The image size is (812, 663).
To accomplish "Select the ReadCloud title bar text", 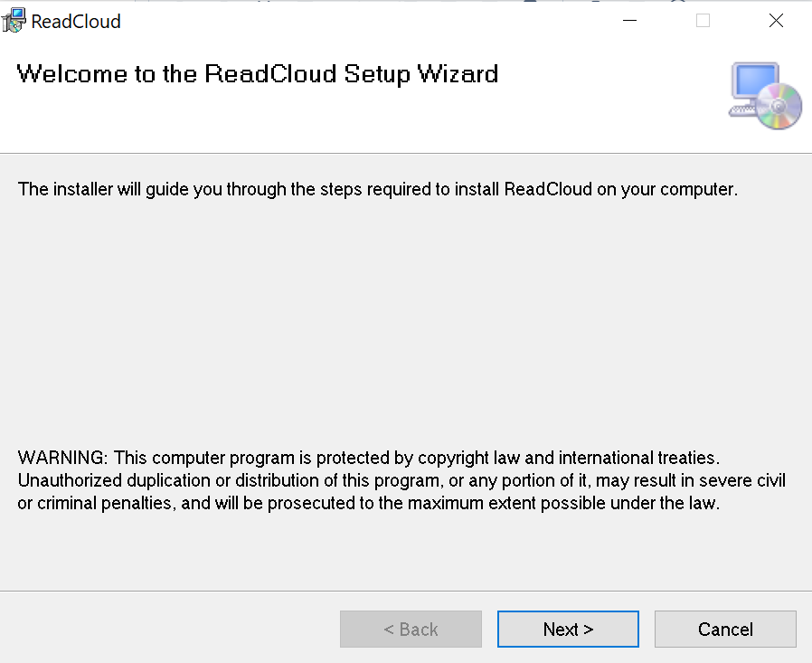I will pyautogui.click(x=76, y=21).
